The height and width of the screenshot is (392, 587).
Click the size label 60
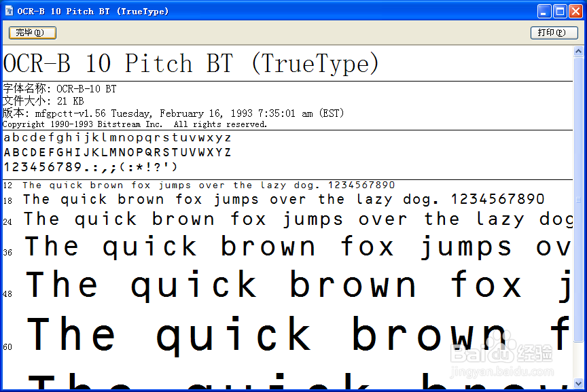7,347
